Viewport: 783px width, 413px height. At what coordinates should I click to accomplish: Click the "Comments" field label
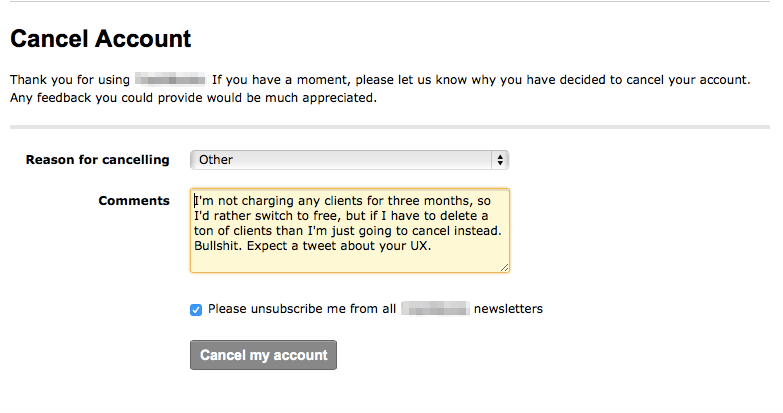pos(134,201)
